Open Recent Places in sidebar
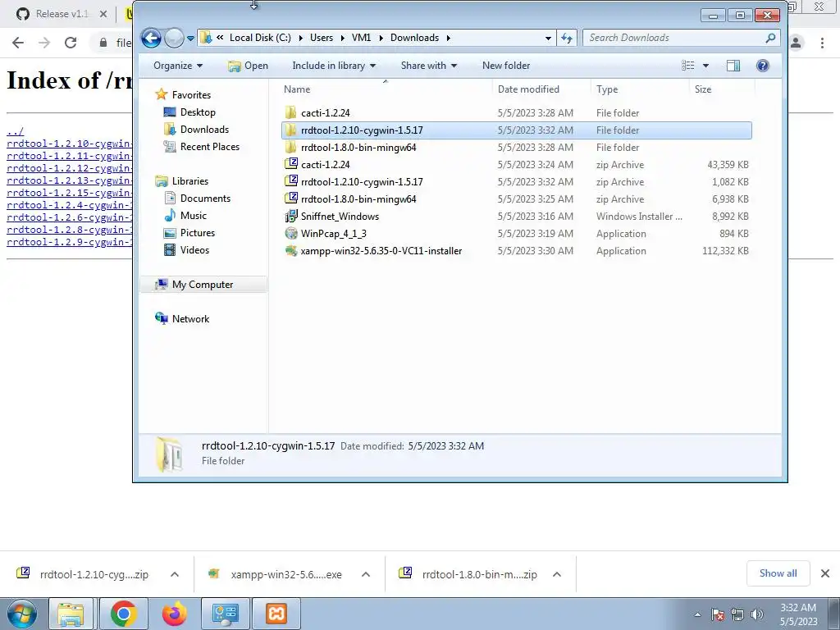 [209, 146]
